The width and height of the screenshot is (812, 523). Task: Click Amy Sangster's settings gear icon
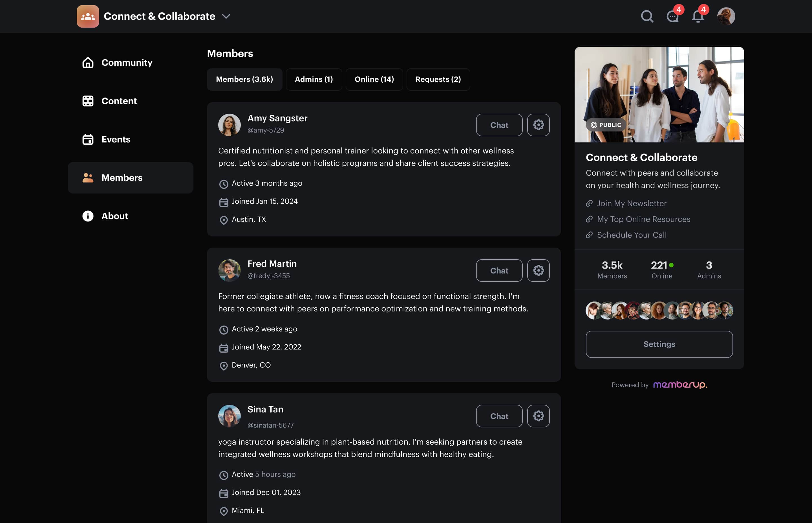pyautogui.click(x=538, y=125)
